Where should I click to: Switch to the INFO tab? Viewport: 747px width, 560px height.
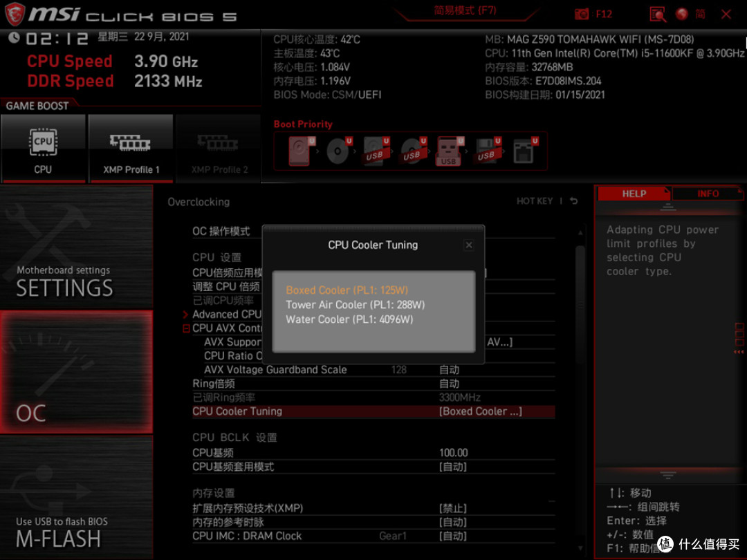point(708,194)
